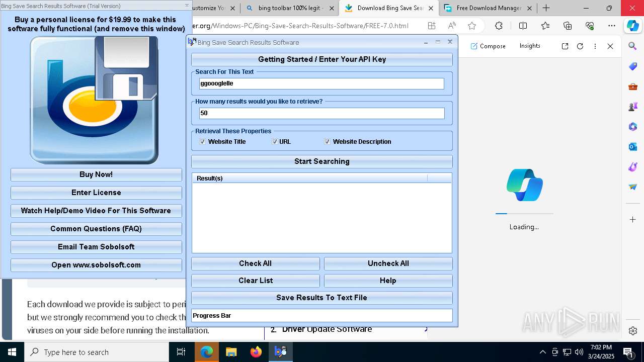This screenshot has width=644, height=362.
Task: Switch to Free Download Manager tab
Action: click(x=487, y=8)
